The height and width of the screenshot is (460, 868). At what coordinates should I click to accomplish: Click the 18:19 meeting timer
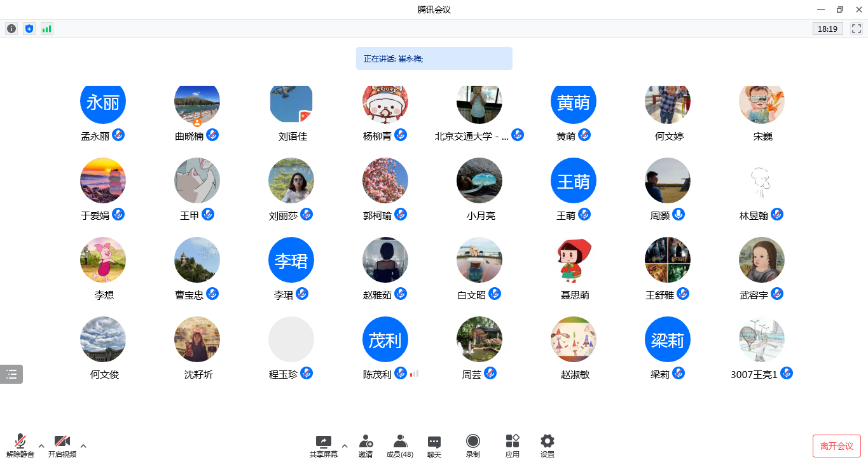tap(827, 29)
